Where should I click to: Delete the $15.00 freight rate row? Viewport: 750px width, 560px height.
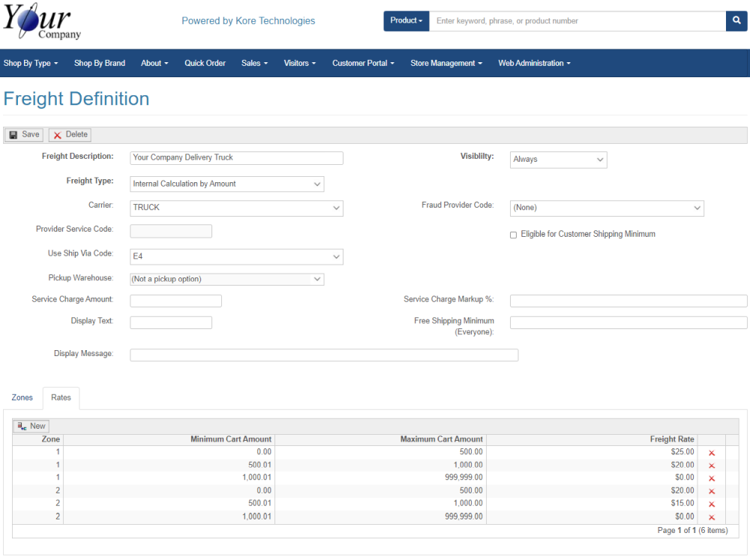coord(711,504)
